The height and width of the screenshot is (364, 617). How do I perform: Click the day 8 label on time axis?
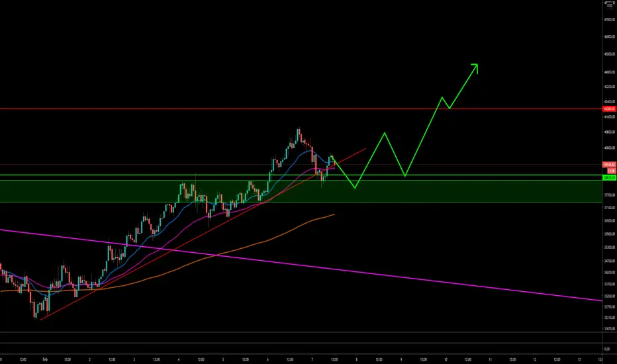pos(357,359)
